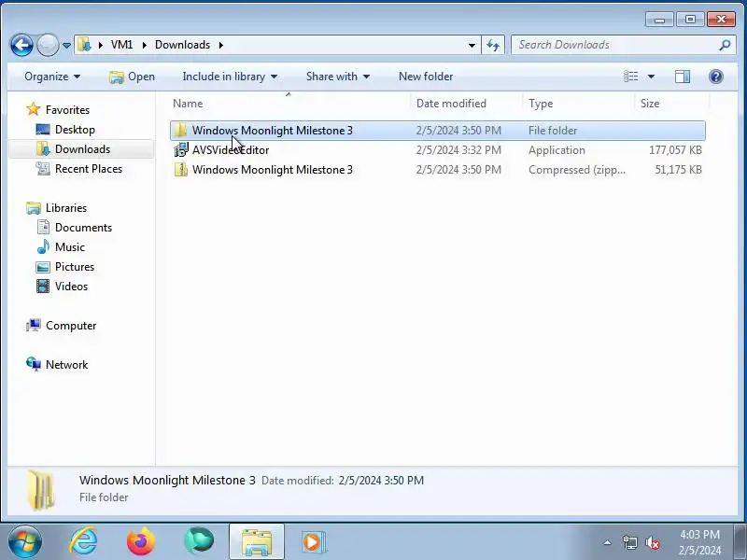This screenshot has height=560, width=747.
Task: Click the 51,175 KB size cell
Action: (678, 170)
